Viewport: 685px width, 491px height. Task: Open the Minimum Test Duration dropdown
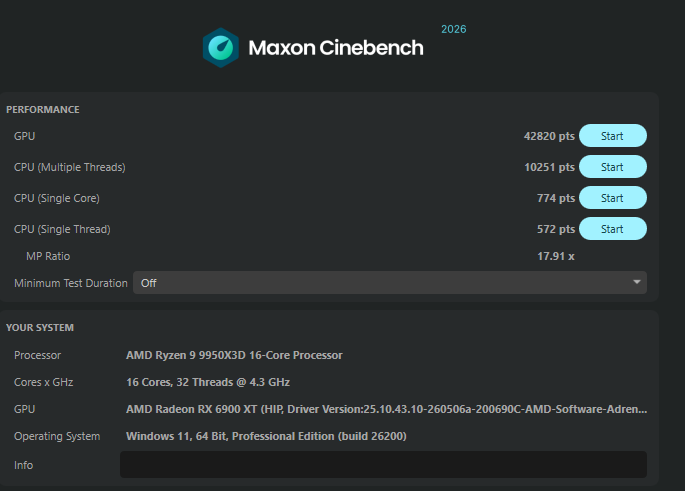coord(390,283)
